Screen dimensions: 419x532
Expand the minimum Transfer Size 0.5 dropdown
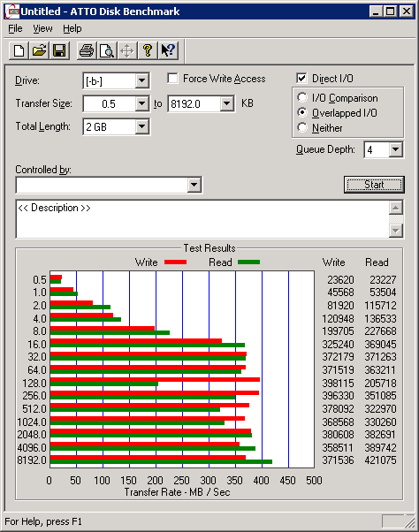tap(141, 103)
